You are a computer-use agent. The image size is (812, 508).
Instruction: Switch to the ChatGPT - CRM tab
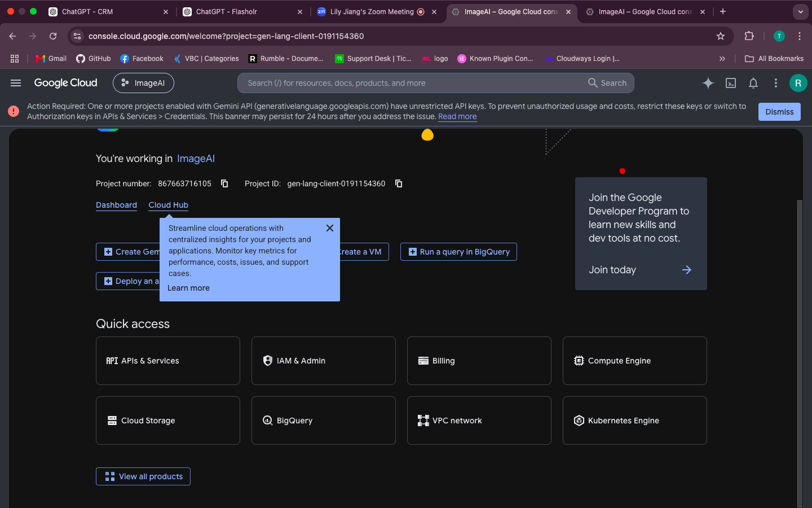(107, 12)
